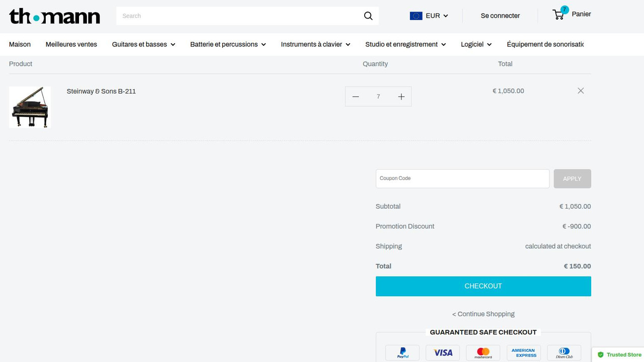Screen dimensions: 644x362
Task: Click the Panier label
Action: (581, 14)
